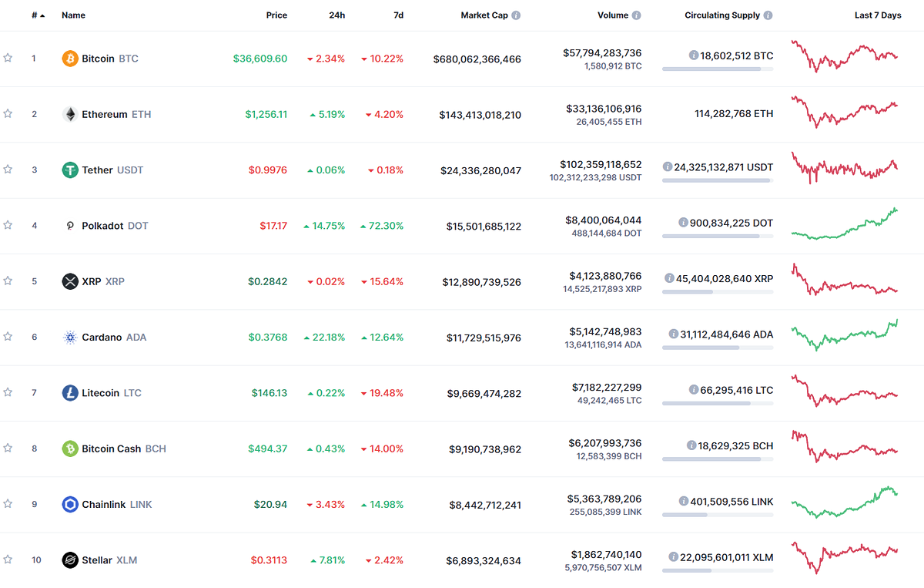This screenshot has height=588, width=924.
Task: Open Cardano last 7 days chart
Action: tap(845, 334)
